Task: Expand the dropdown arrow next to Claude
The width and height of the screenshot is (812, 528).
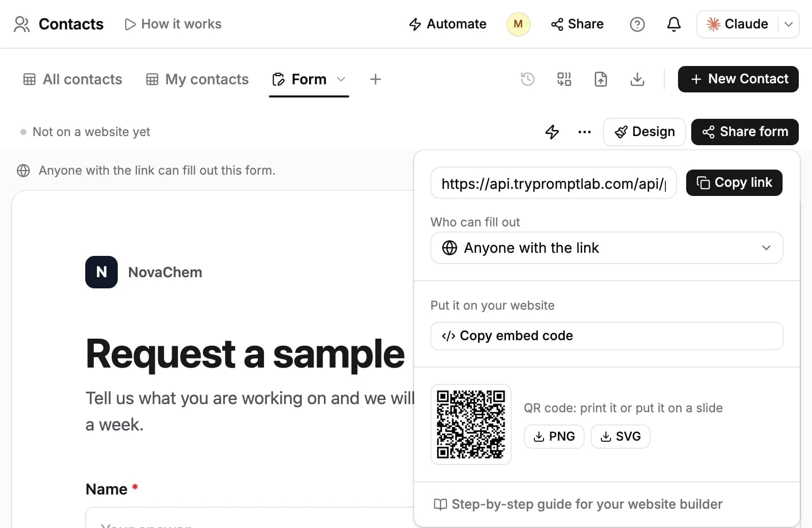Action: [789, 24]
